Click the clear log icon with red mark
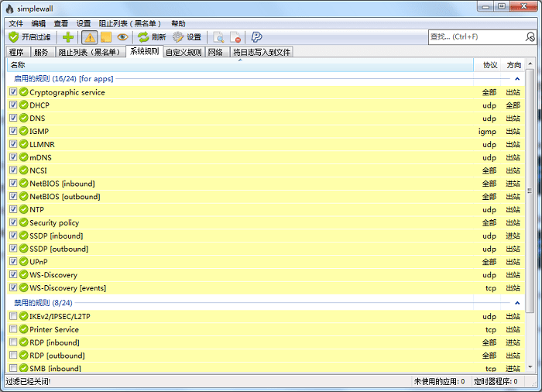The image size is (542, 392). click(x=235, y=37)
